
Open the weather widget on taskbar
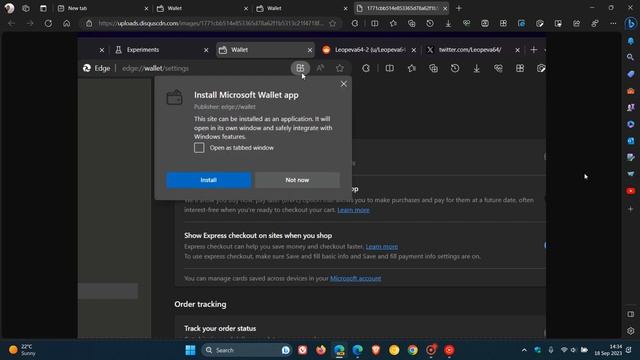point(22,350)
